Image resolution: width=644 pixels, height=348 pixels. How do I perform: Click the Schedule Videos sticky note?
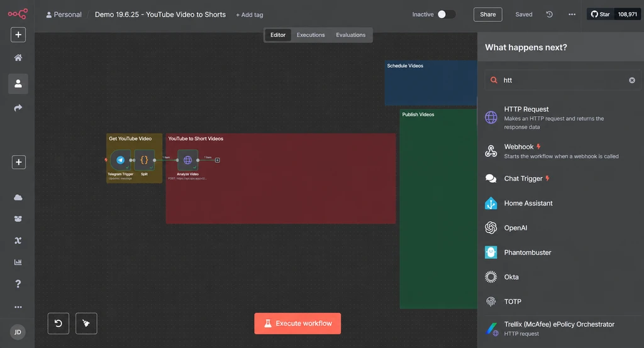pos(431,83)
